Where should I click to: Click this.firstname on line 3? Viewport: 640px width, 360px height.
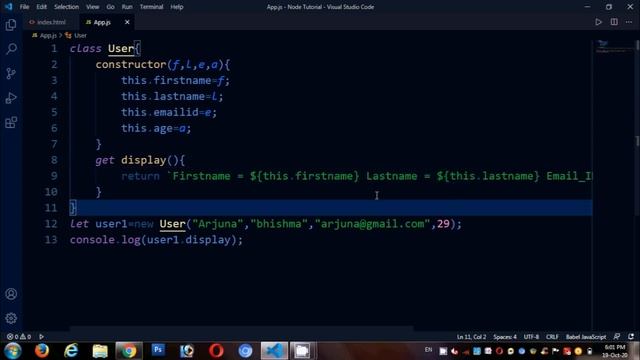click(166, 80)
